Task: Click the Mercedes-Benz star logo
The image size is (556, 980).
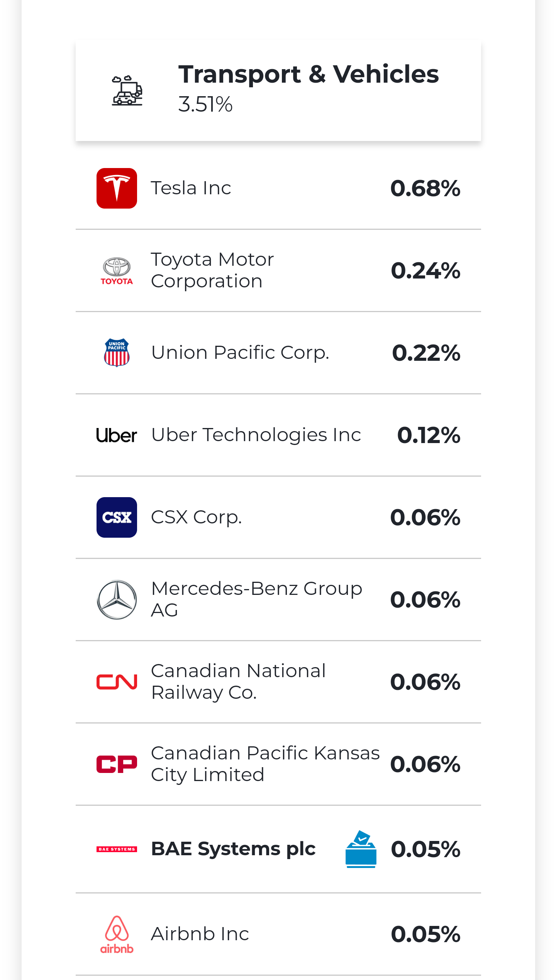Action: click(117, 600)
